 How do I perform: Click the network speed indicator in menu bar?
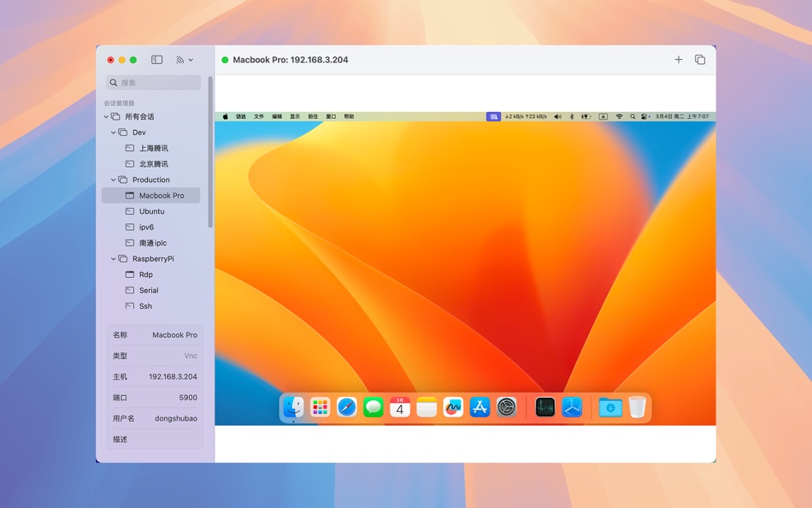click(x=527, y=116)
